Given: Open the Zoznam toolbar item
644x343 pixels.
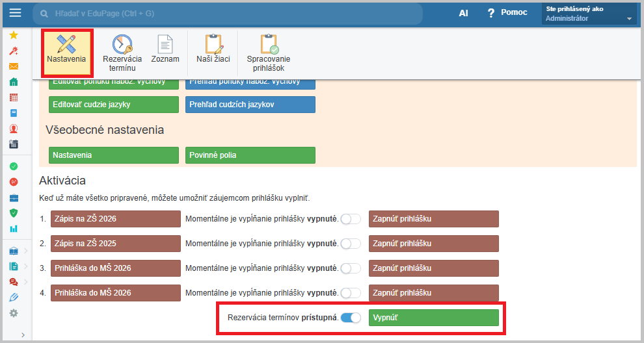Looking at the screenshot, I should coord(165,49).
